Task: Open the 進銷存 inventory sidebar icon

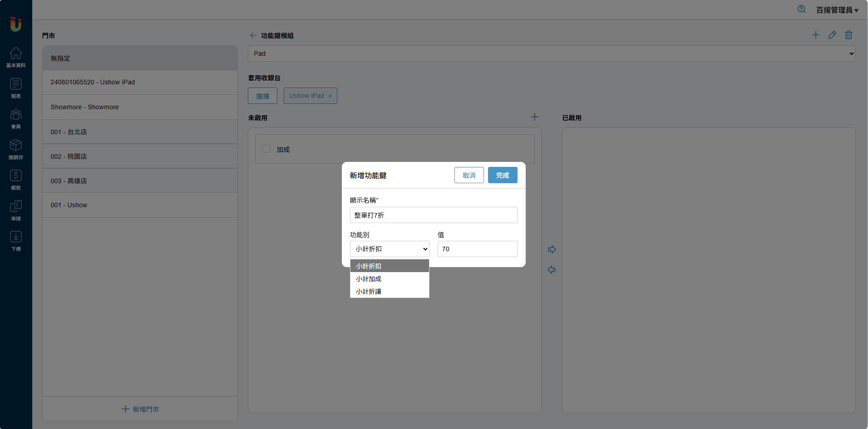Action: pyautogui.click(x=16, y=149)
